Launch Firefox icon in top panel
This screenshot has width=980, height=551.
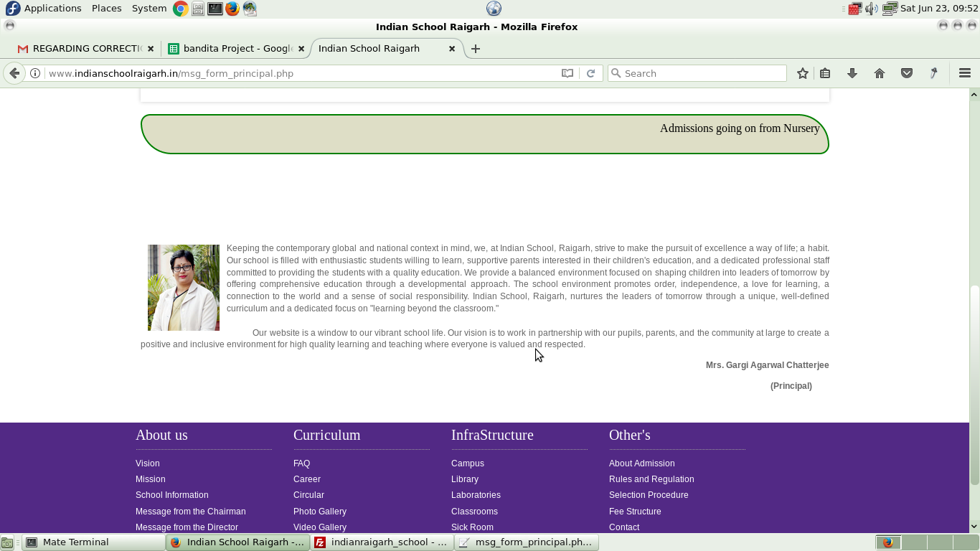232,9
